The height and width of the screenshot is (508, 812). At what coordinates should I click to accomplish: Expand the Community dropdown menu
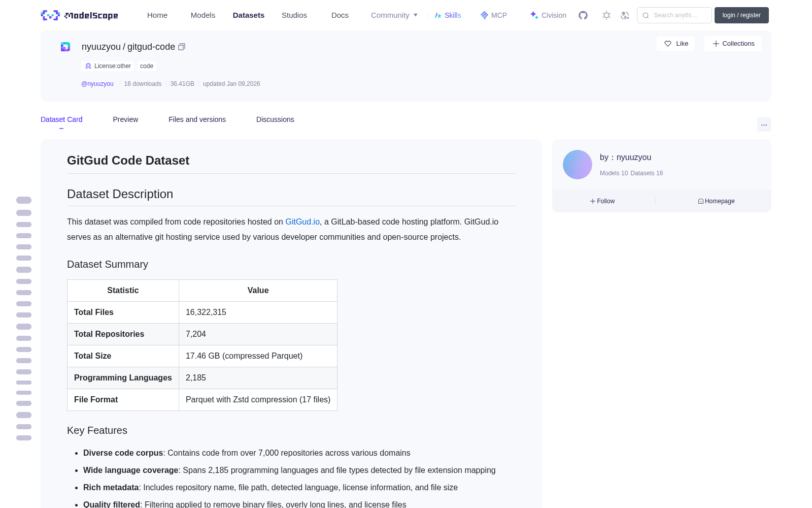394,15
